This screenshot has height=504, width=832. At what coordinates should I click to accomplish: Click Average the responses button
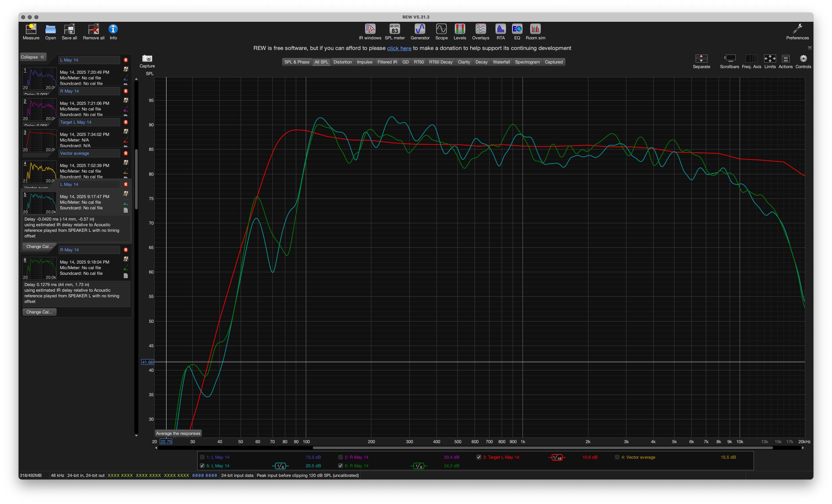178,433
